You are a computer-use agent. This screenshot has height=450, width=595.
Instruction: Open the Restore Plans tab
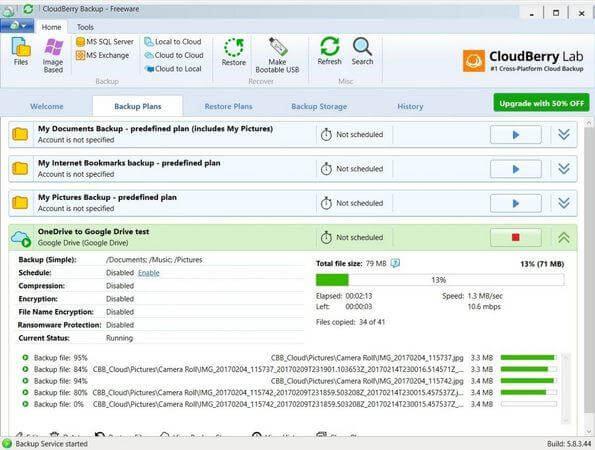(x=228, y=106)
